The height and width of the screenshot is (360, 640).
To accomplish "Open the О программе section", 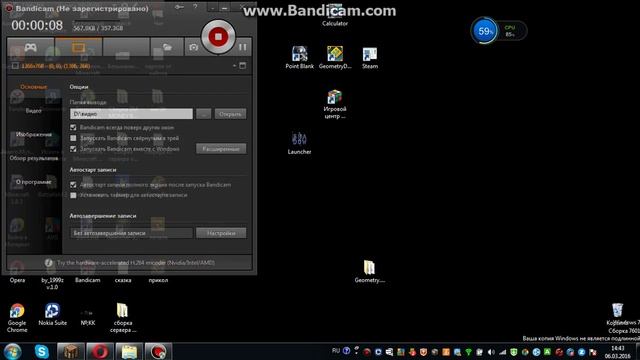I will pos(34,182).
